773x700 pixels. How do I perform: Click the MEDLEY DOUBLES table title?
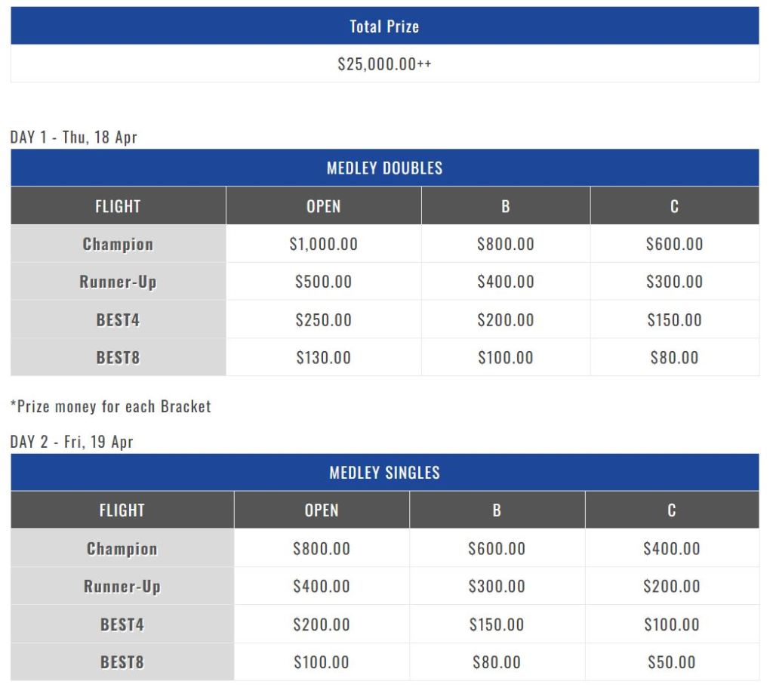click(384, 168)
